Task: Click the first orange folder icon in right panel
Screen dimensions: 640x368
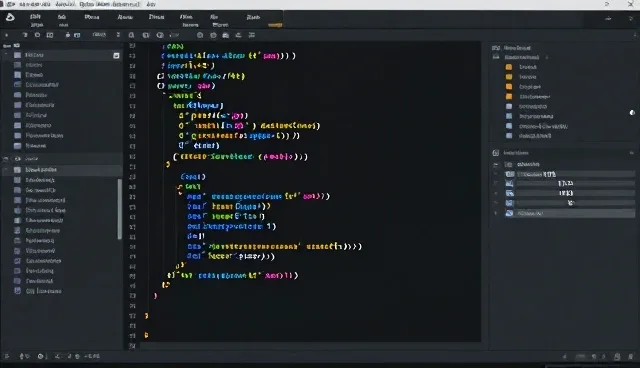Action: (x=509, y=67)
